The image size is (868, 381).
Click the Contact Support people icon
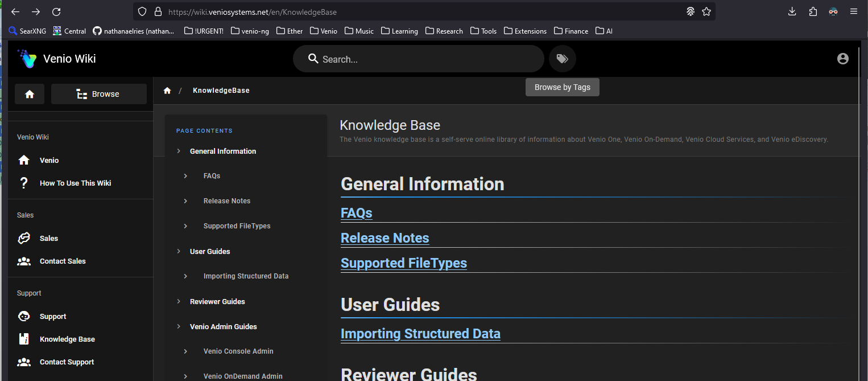click(24, 362)
